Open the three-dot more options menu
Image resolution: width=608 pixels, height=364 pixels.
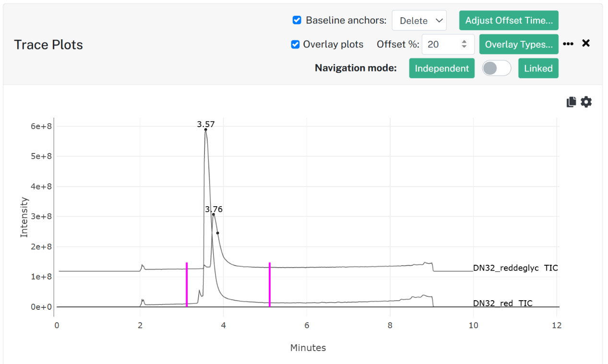tap(568, 44)
